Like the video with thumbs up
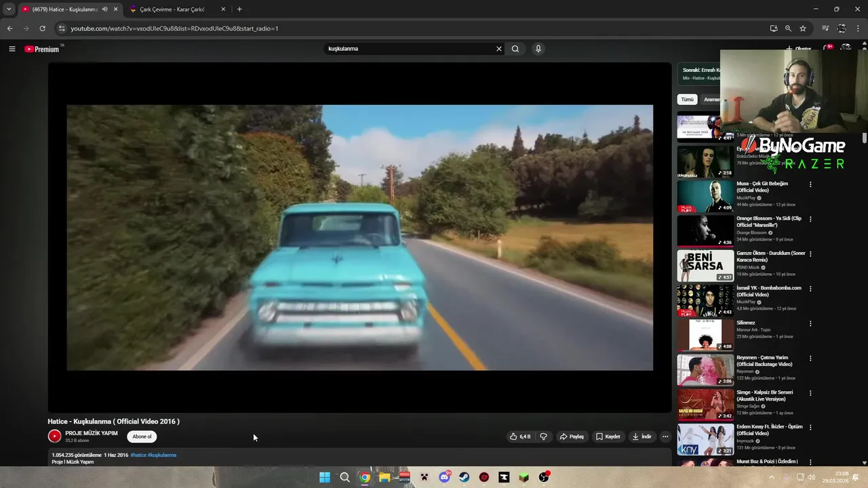 click(x=520, y=436)
